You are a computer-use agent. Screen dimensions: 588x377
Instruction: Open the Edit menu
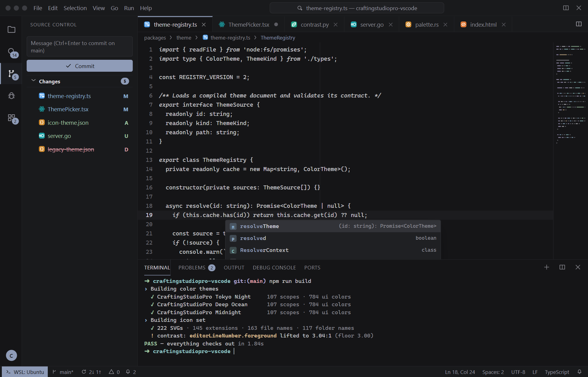click(53, 8)
